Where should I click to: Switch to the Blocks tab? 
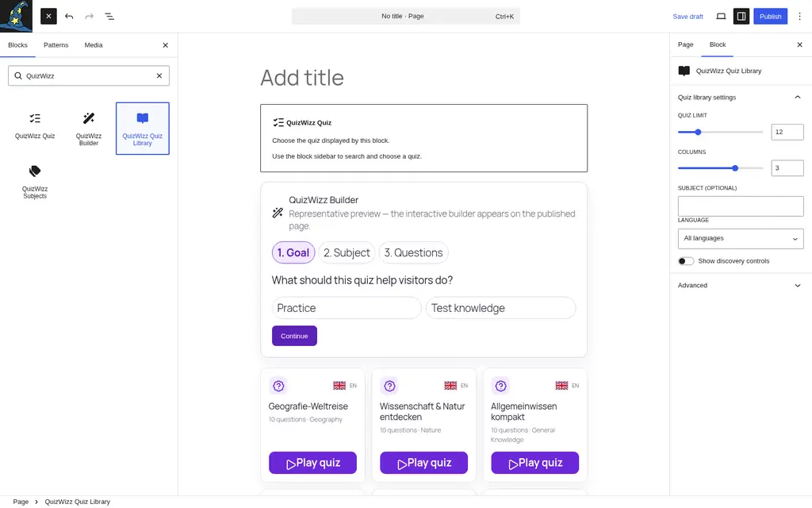pyautogui.click(x=17, y=45)
